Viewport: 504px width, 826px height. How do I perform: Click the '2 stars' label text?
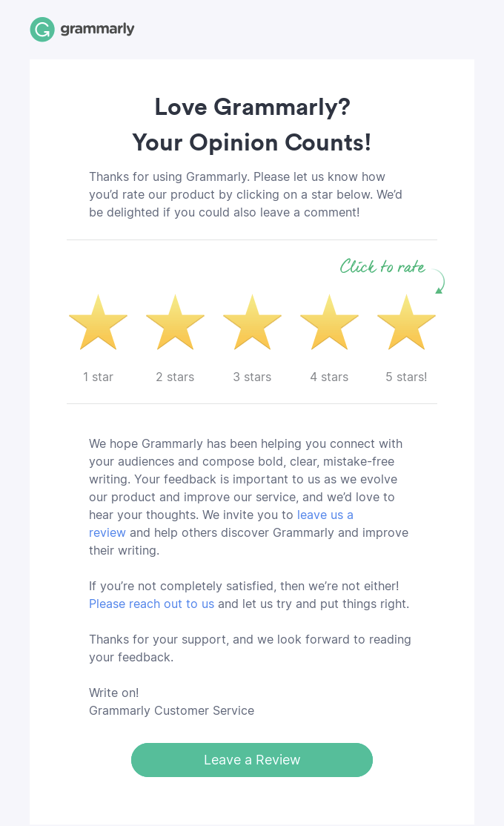(x=175, y=377)
